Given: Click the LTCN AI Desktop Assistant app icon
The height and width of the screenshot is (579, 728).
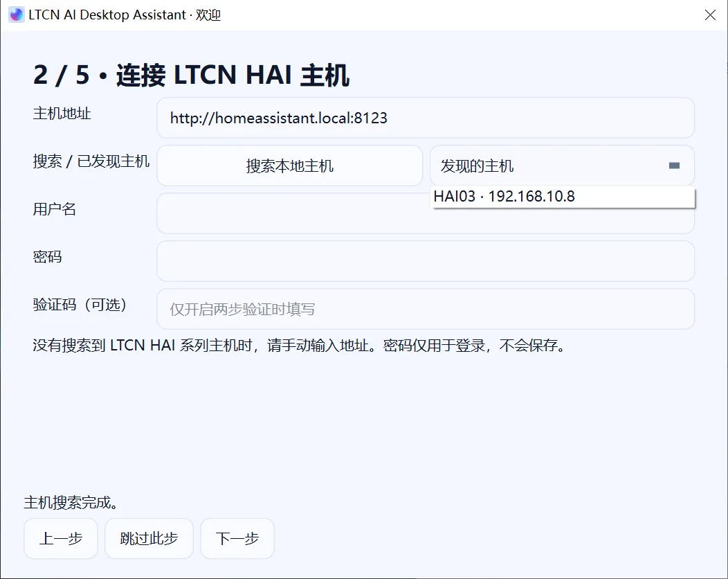Looking at the screenshot, I should coord(17,15).
